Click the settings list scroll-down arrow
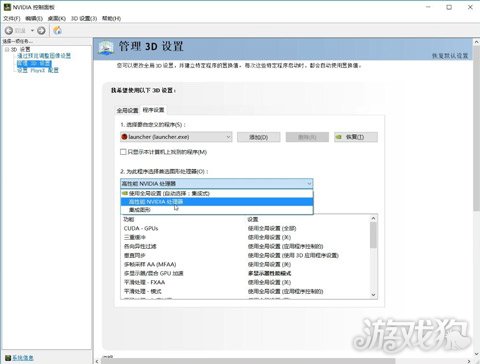480x364 pixels. point(373,295)
